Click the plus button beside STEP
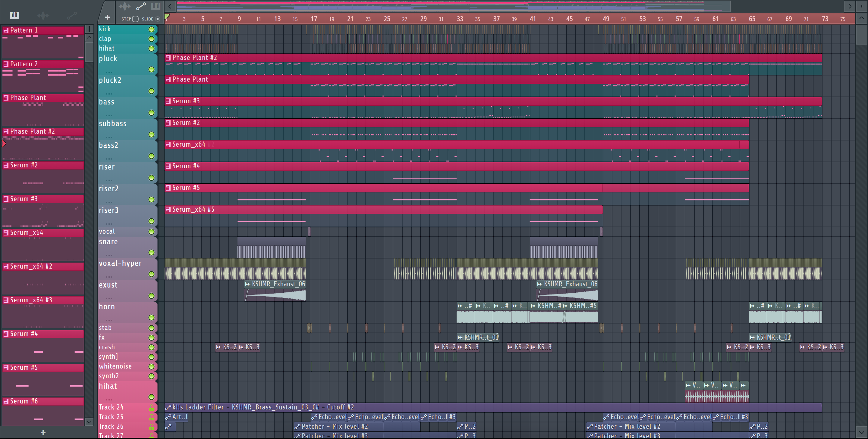The width and height of the screenshot is (868, 439). coord(108,17)
